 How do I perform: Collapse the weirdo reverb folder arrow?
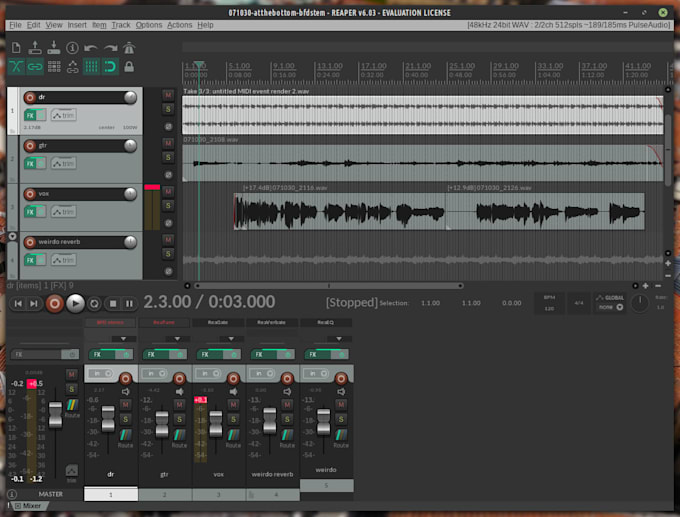pyautogui.click(x=12, y=238)
